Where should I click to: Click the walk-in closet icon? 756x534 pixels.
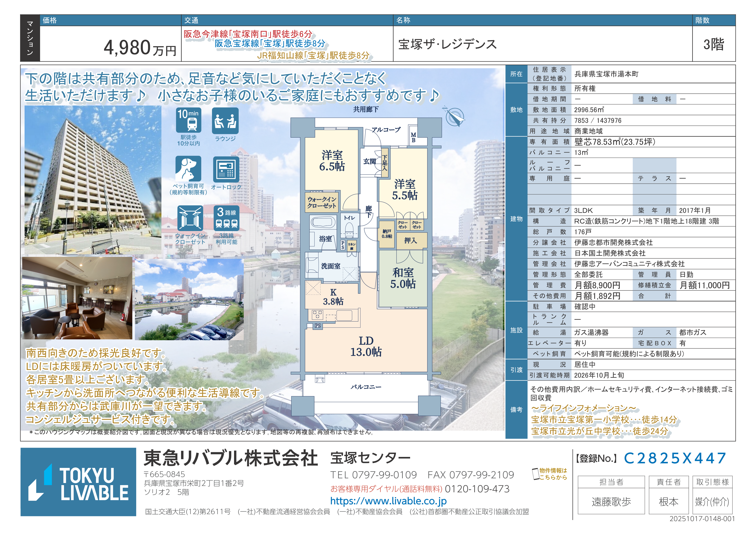pyautogui.click(x=190, y=218)
